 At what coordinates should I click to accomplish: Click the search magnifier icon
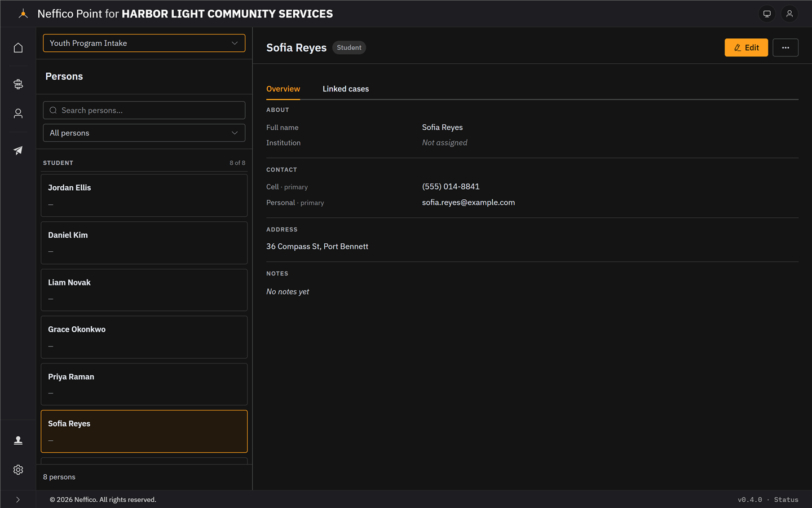[53, 110]
